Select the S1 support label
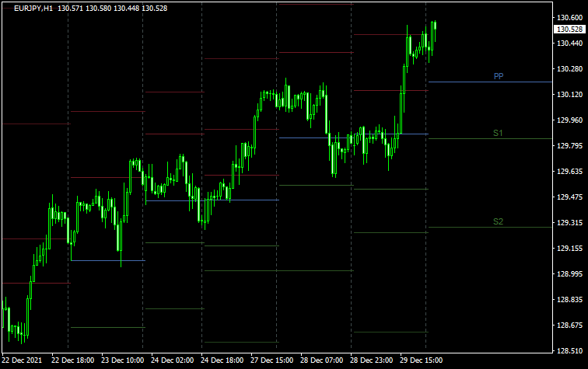The width and height of the screenshot is (588, 369). 498,134
